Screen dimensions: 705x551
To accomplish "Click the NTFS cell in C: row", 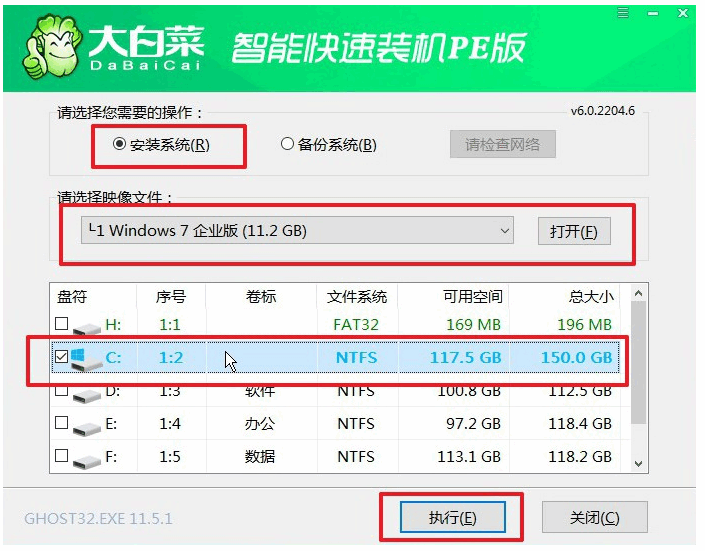I will point(357,358).
